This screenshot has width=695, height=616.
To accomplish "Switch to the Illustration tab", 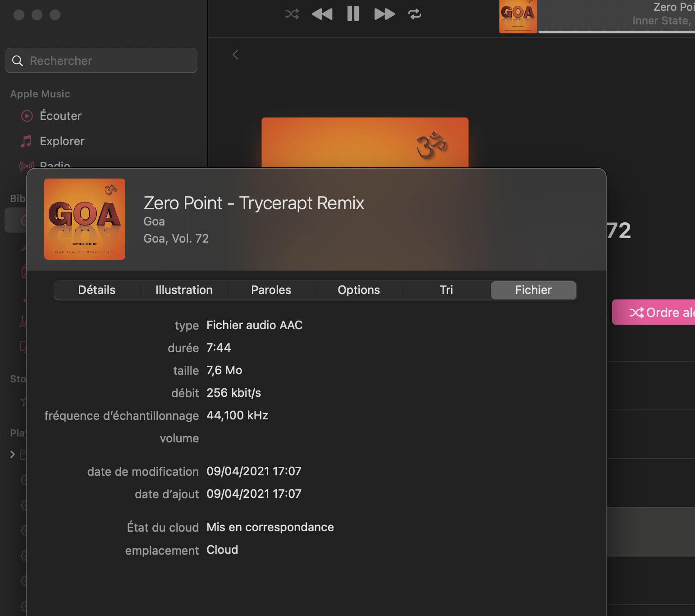I will [x=184, y=290].
